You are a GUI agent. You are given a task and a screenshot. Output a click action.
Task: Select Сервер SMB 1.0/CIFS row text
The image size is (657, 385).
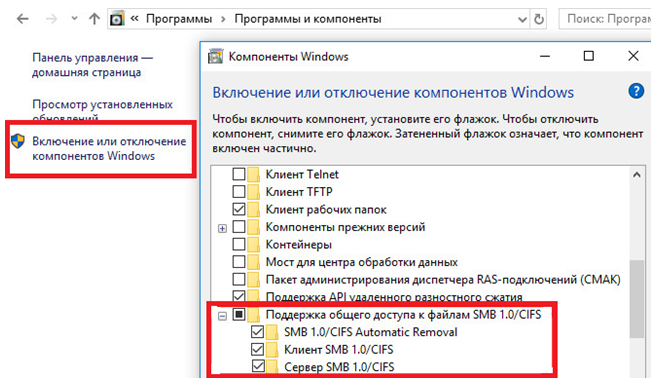point(339,367)
